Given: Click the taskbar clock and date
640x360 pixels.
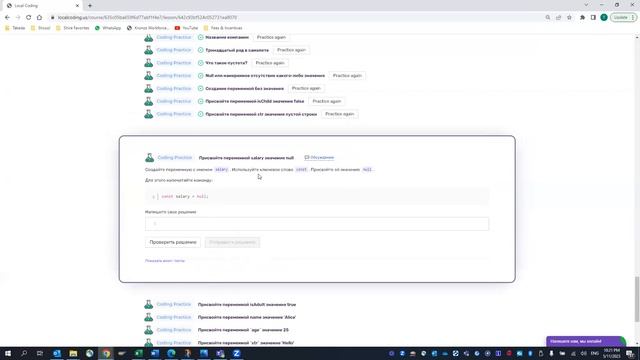Looking at the screenshot, I should pyautogui.click(x=612, y=353).
